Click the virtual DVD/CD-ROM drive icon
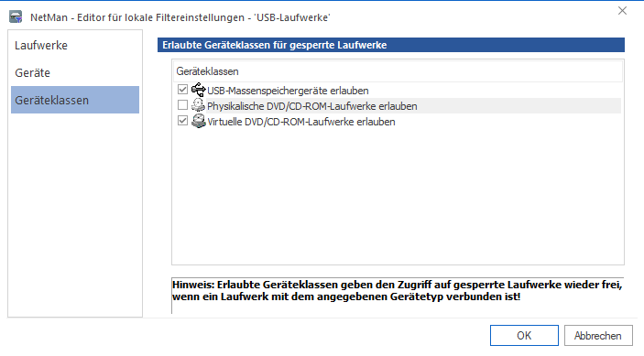 199,121
